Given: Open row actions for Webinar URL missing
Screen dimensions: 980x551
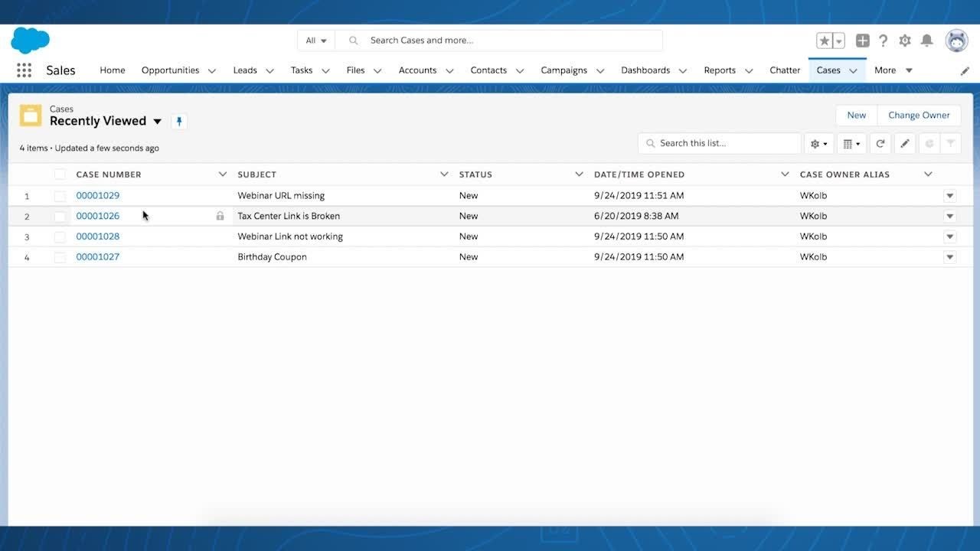Looking at the screenshot, I should point(950,196).
